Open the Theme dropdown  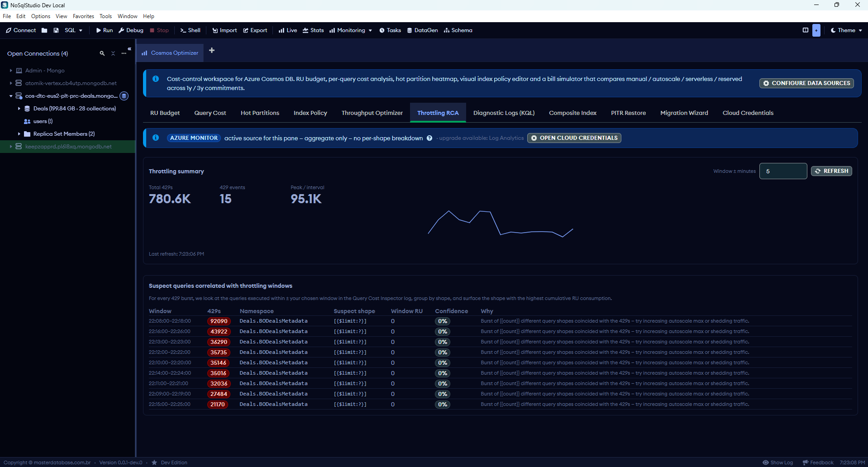coord(846,30)
